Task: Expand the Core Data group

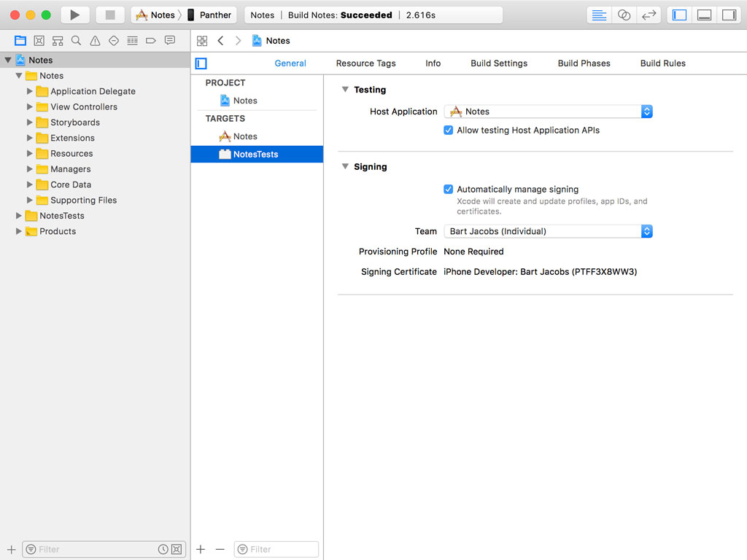Action: pos(29,184)
